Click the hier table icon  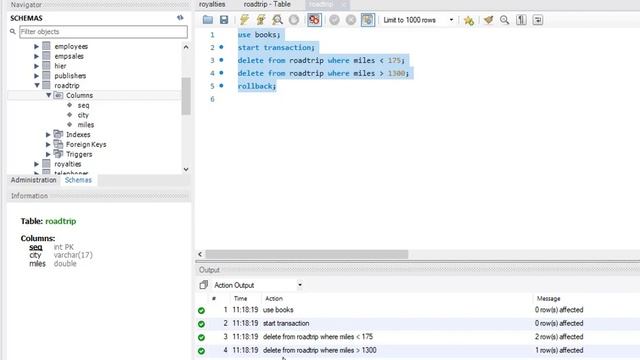(47, 66)
